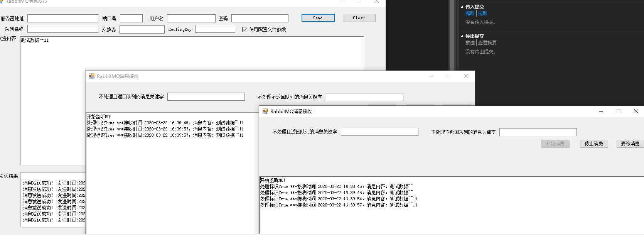644x235 pixels.
Task: Focus back receiver's 不处理且返回队列的消息关键字 field
Action: [x=206, y=96]
